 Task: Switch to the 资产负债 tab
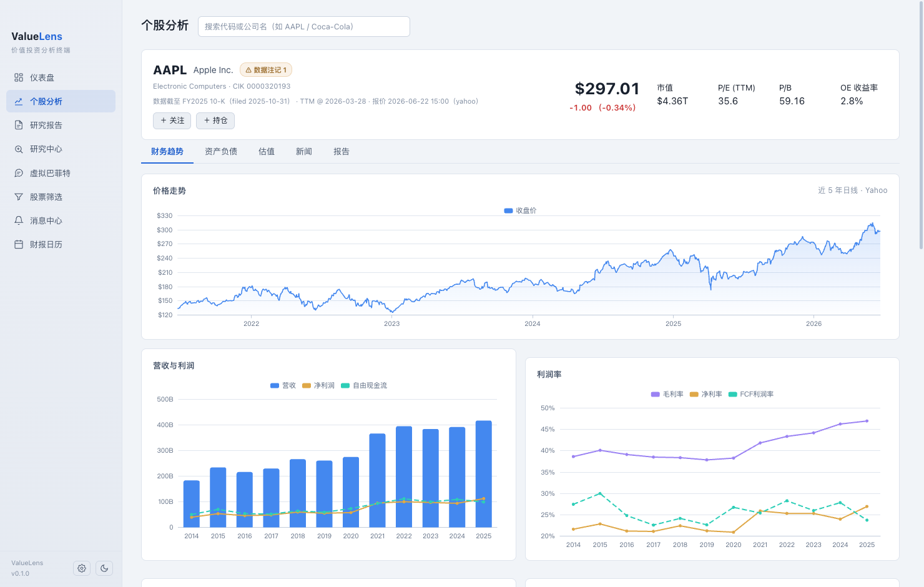(221, 152)
